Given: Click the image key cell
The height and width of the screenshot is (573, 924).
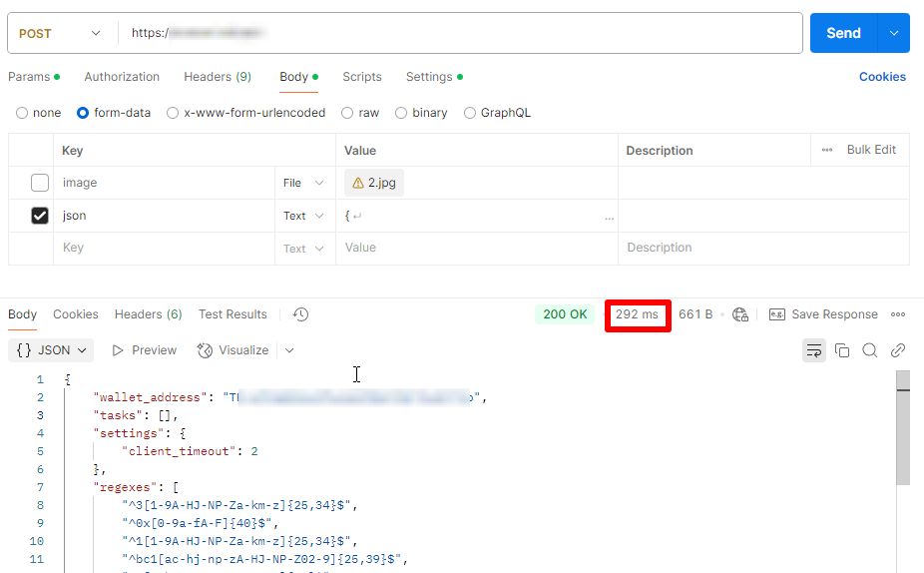Looking at the screenshot, I should [x=164, y=183].
